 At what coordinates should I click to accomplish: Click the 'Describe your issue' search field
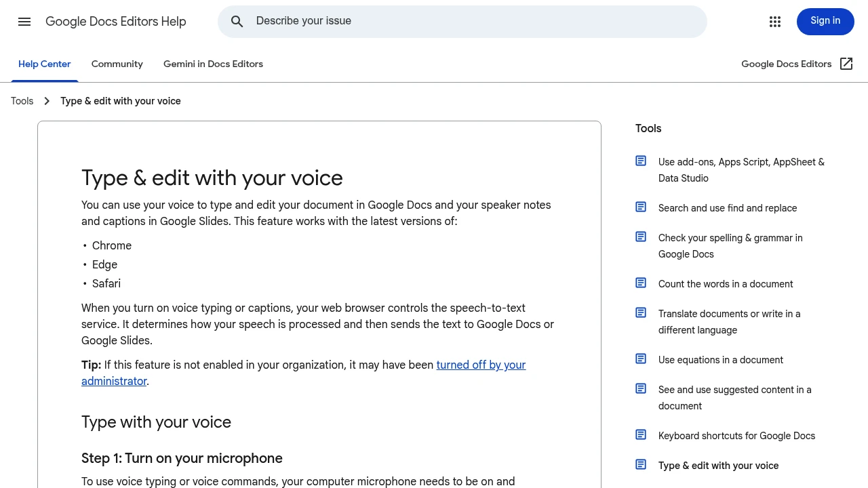coord(462,22)
